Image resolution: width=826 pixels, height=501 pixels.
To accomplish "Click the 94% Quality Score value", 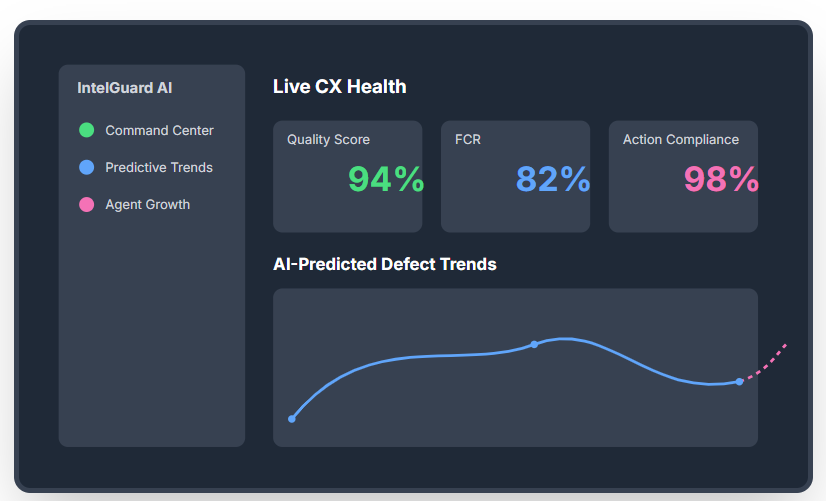I will click(385, 179).
